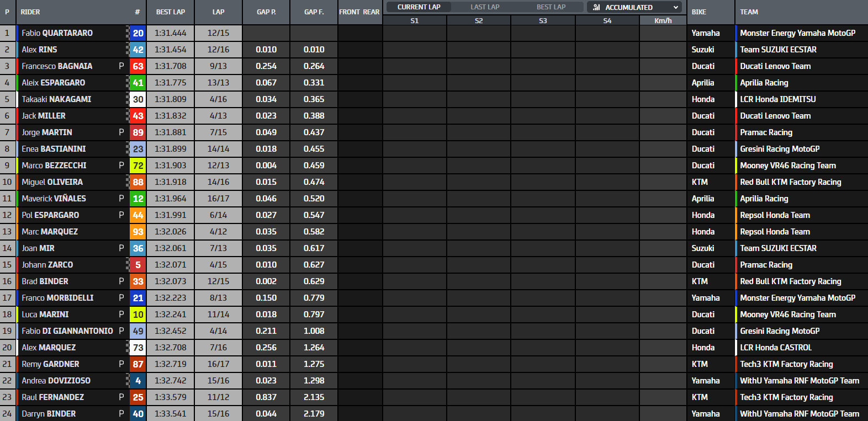This screenshot has width=868, height=421.
Task: Click the pit 'P' marker for Darryn Binder
Action: [x=121, y=414]
